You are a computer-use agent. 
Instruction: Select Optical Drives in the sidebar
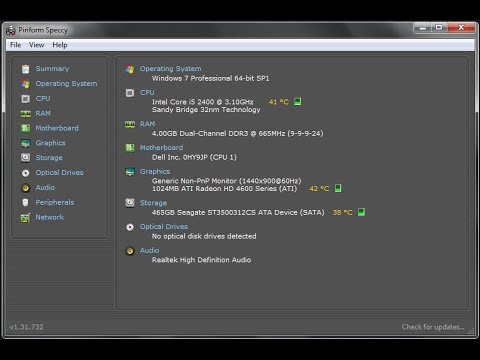(59, 173)
